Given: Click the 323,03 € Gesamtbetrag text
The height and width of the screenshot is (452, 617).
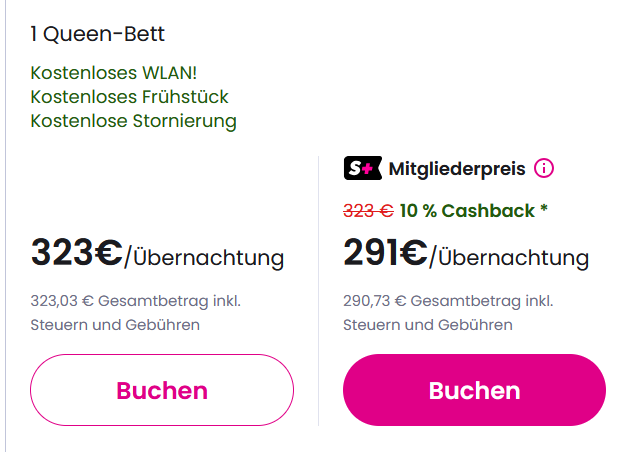Looking at the screenshot, I should point(136,300).
